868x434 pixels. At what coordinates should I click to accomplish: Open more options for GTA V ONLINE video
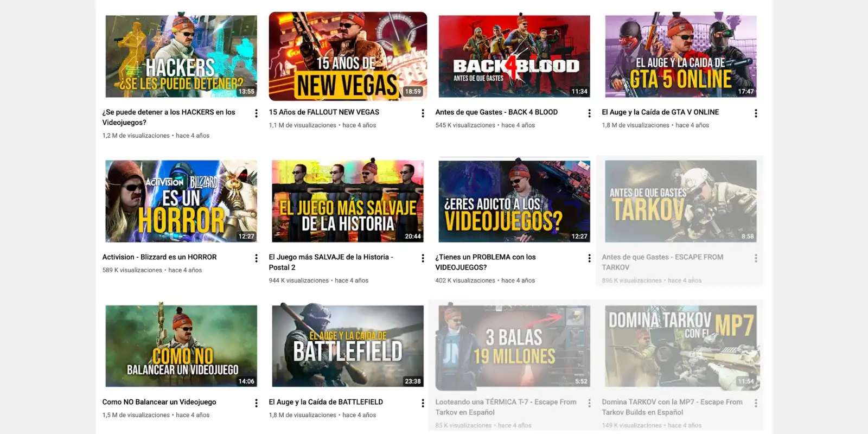756,113
